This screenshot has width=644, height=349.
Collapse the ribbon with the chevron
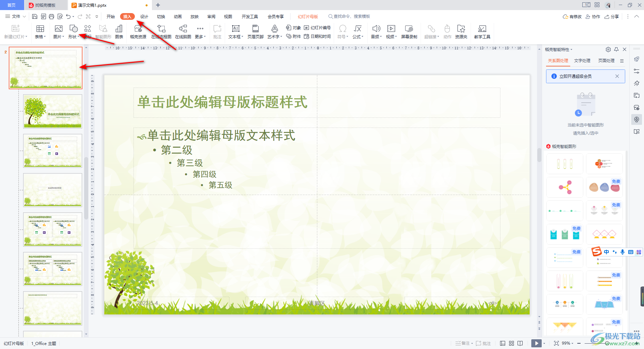click(637, 16)
